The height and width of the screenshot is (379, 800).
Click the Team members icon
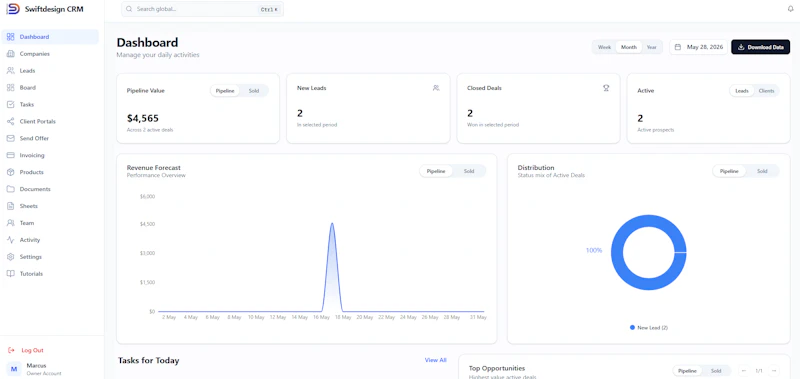tap(10, 223)
